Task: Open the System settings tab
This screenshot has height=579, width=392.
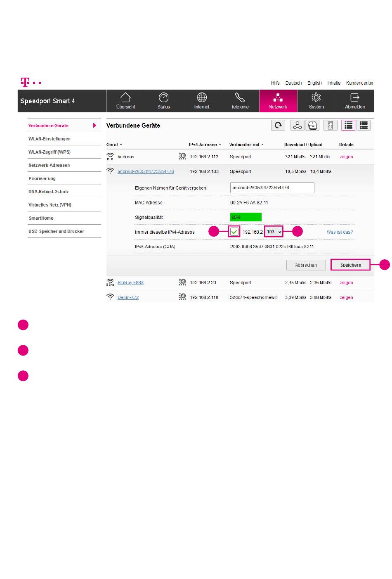Action: click(316, 101)
